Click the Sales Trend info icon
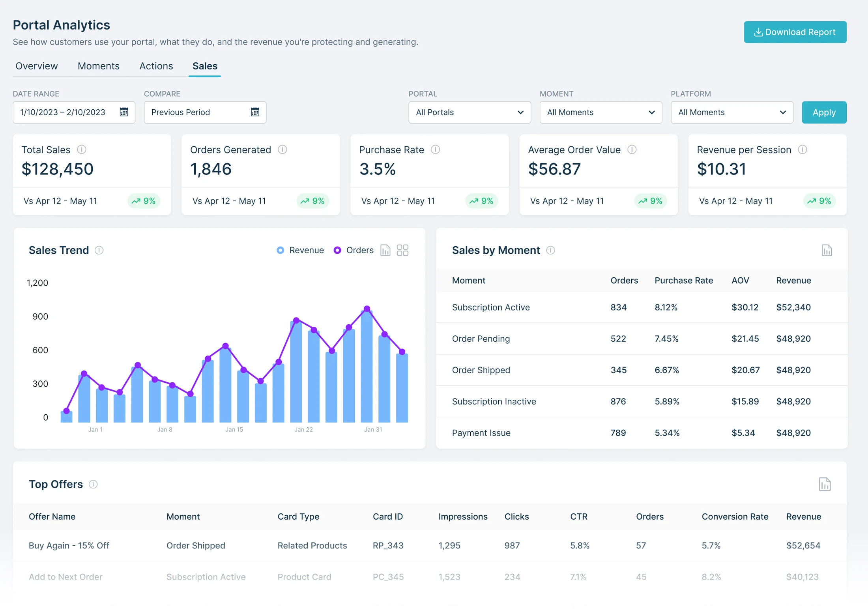868x610 pixels. (99, 250)
